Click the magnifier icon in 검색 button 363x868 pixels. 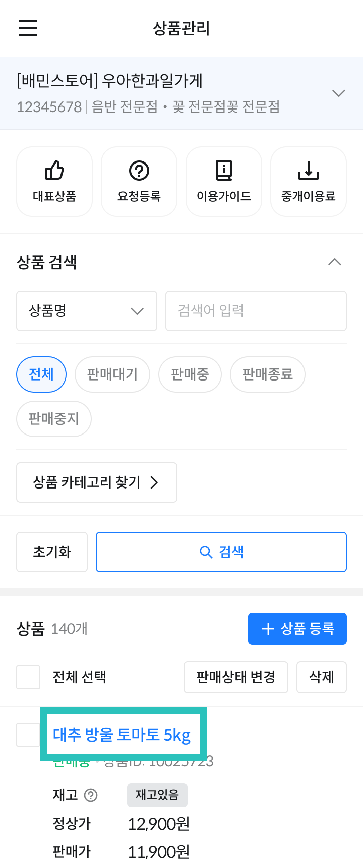pos(206,552)
